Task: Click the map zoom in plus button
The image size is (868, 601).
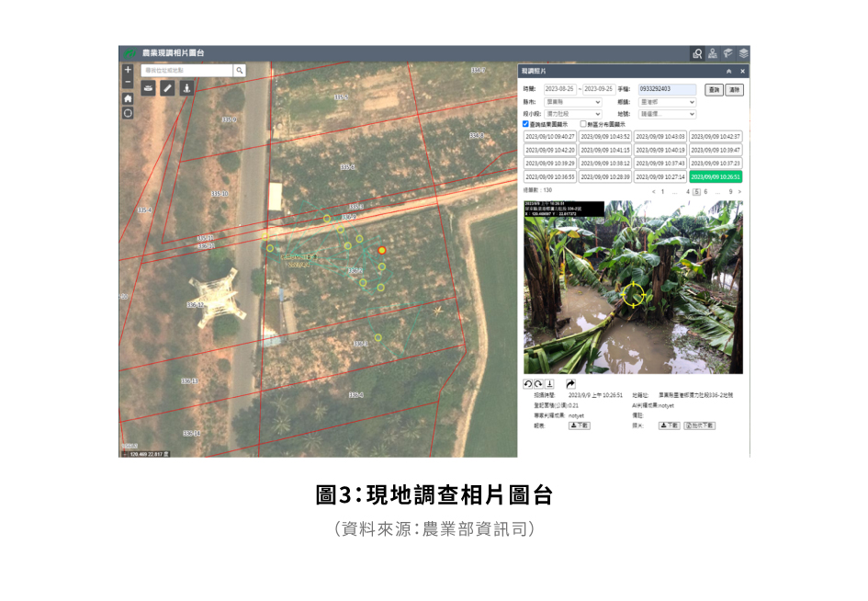Action: click(128, 70)
